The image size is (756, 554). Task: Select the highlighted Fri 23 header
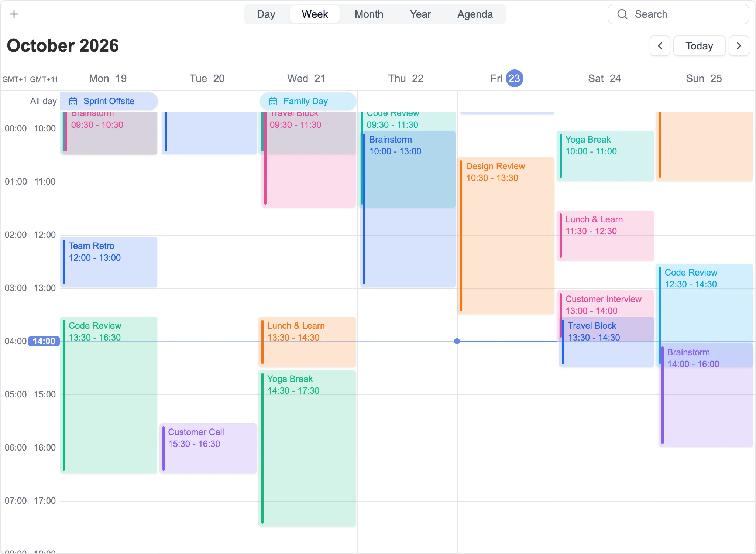click(506, 78)
